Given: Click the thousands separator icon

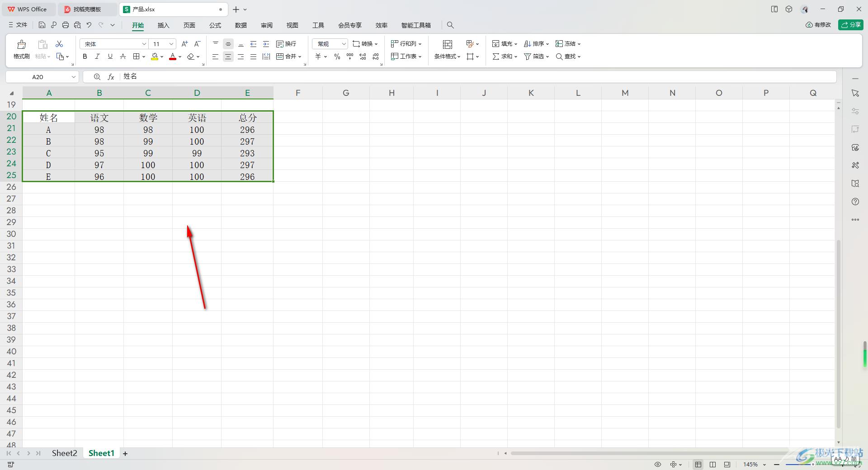Looking at the screenshot, I should click(350, 56).
